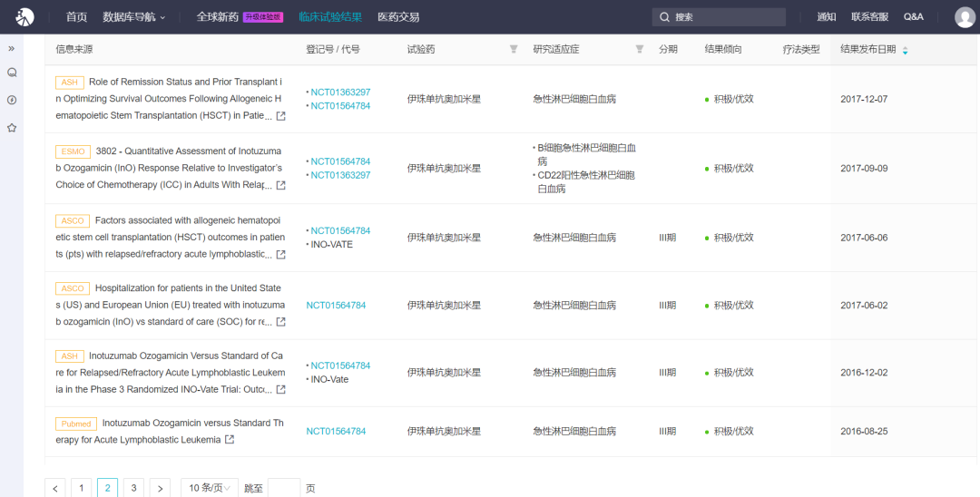980x497 pixels.
Task: Click INO-VATE code in 2017-06-06 row
Action: [332, 244]
